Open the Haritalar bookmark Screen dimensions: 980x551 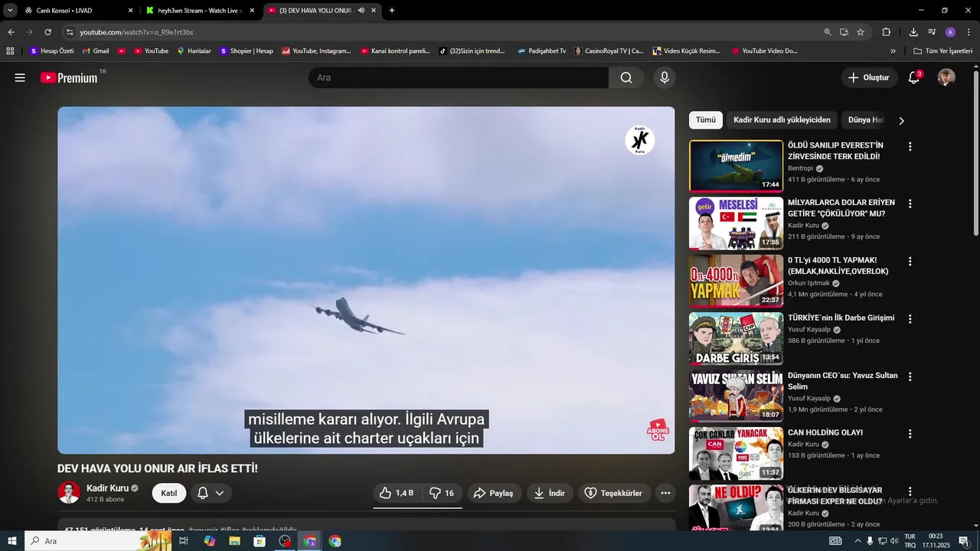194,51
